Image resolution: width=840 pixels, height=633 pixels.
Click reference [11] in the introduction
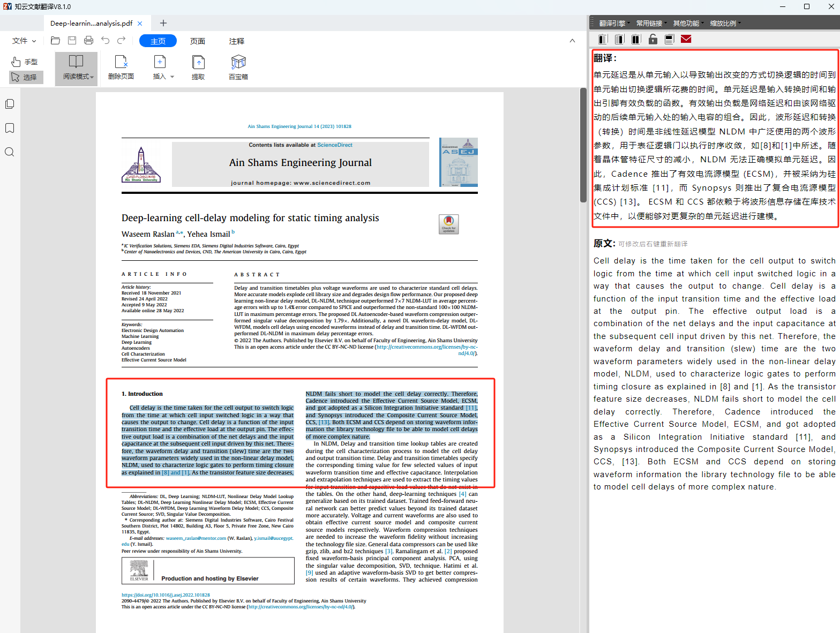[x=471, y=408]
